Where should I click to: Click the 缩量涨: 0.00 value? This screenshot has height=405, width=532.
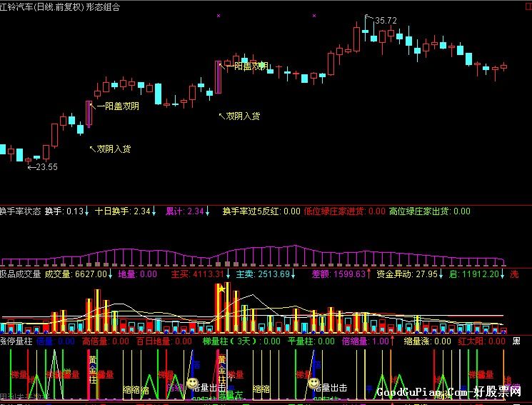(x=428, y=341)
